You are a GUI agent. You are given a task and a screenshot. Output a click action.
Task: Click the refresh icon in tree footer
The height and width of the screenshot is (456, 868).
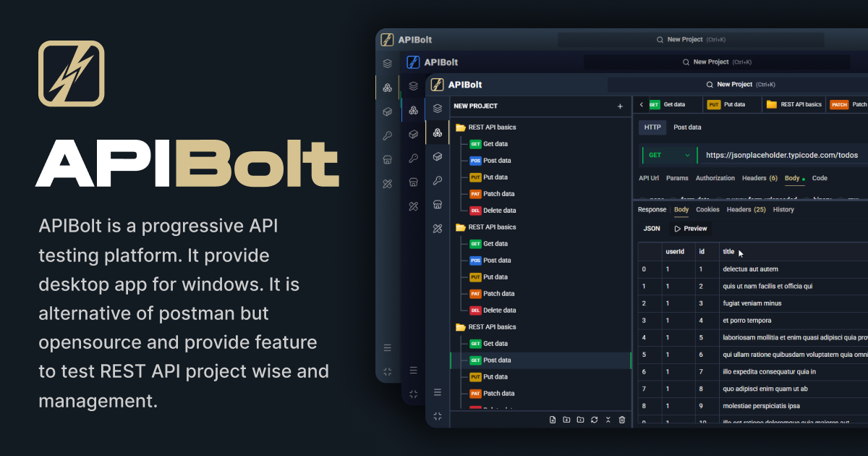[594, 420]
